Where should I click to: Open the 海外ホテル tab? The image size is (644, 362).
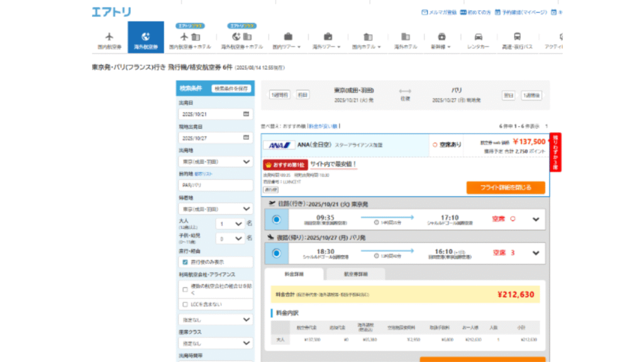click(406, 41)
